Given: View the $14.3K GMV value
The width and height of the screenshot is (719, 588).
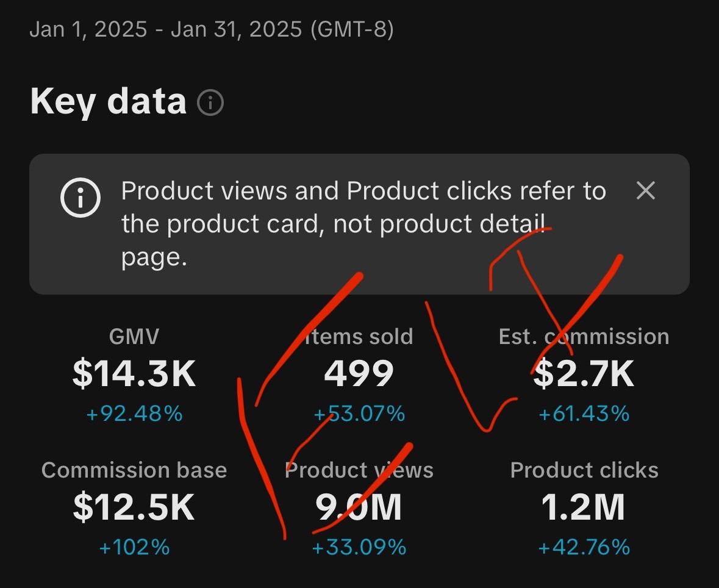Looking at the screenshot, I should (134, 374).
